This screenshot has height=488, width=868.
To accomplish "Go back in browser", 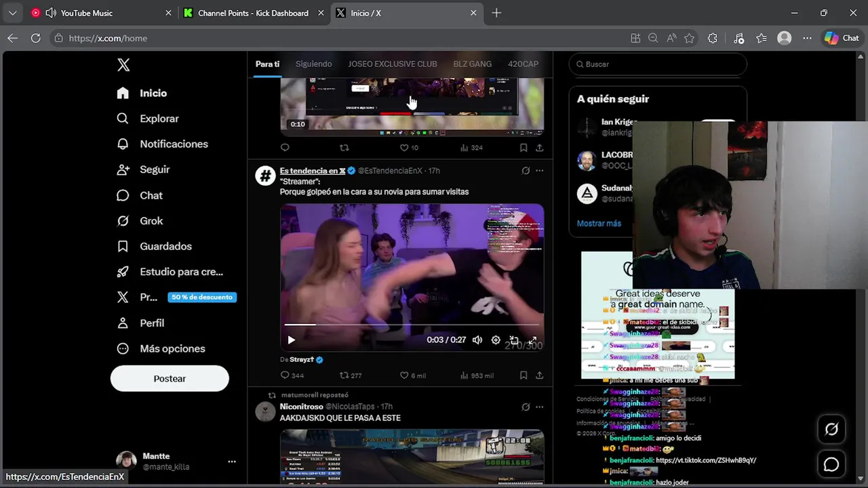I will click(x=13, y=38).
